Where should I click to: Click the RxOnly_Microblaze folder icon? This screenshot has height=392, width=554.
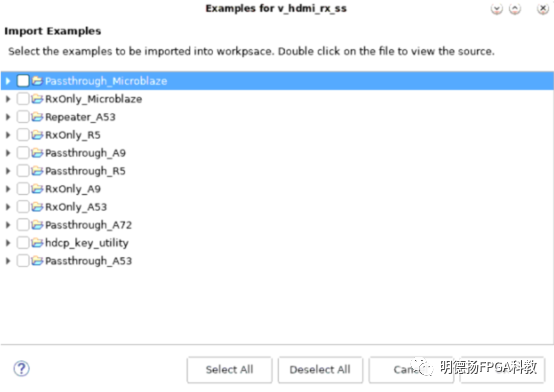pos(37,99)
